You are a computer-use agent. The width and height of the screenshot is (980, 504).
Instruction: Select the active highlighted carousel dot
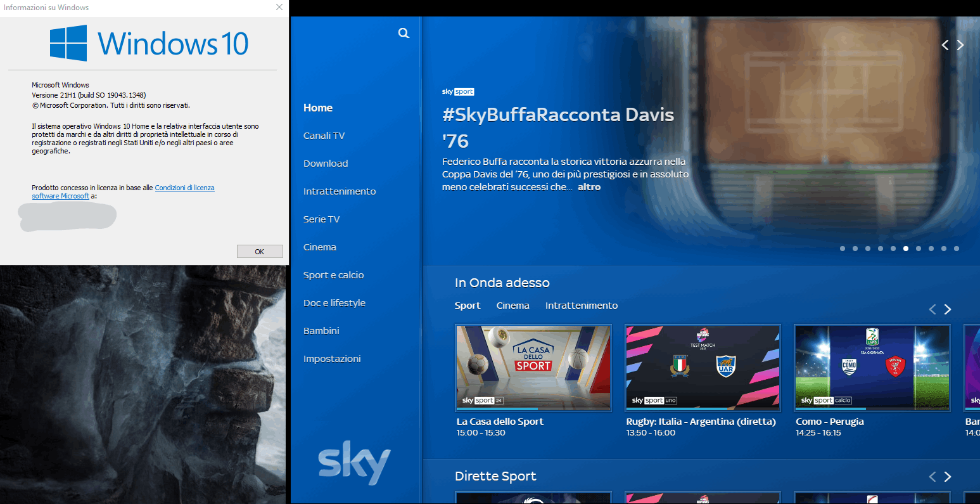pos(906,249)
